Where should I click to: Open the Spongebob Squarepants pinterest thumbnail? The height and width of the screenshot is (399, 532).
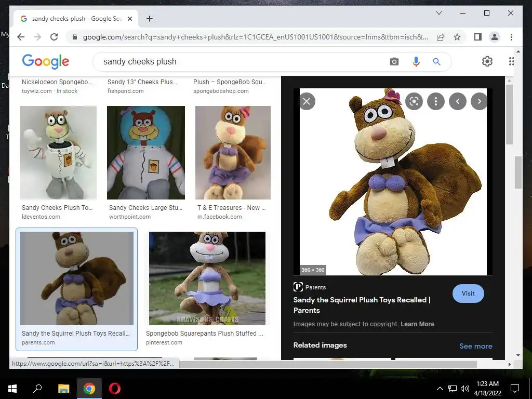coord(207,278)
